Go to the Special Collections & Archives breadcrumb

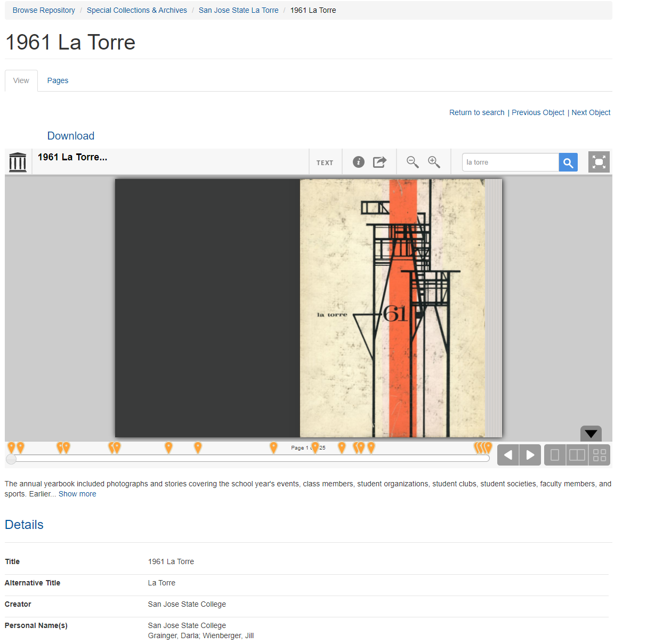pyautogui.click(x=137, y=10)
